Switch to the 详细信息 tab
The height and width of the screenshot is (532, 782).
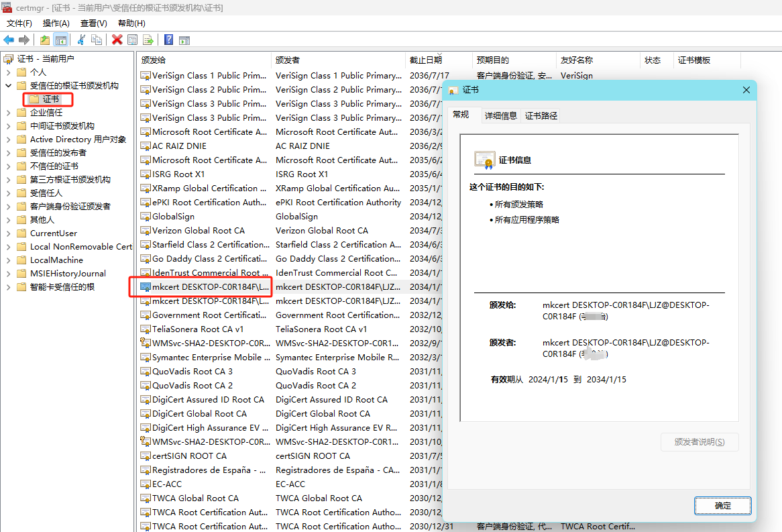tap(500, 115)
